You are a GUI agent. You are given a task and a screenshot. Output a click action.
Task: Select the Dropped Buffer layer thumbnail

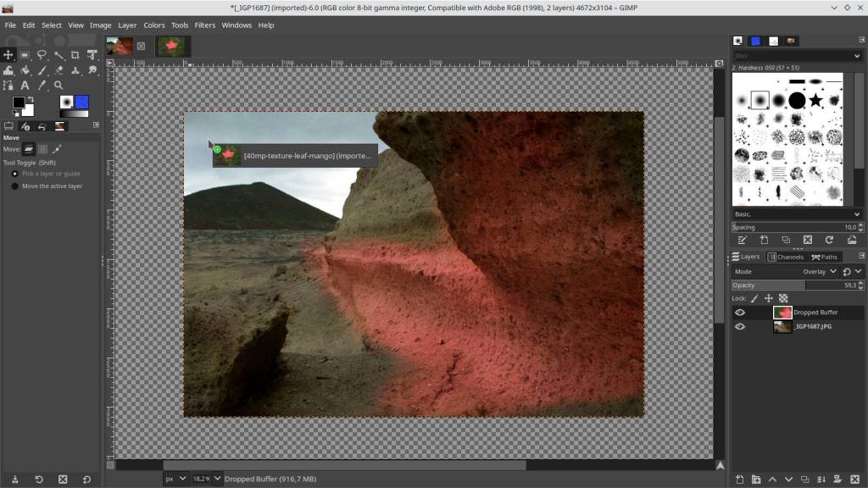(x=782, y=313)
